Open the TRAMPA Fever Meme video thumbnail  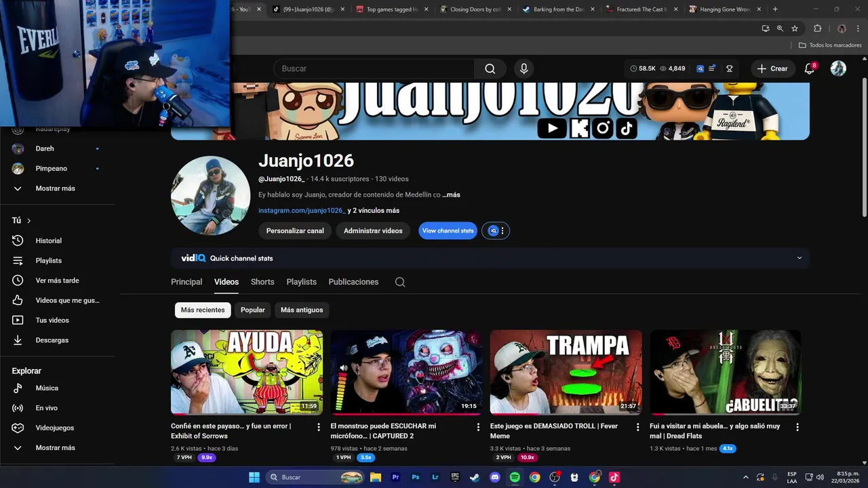pos(566,372)
